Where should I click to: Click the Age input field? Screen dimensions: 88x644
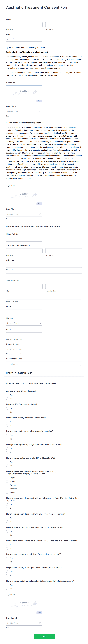[24, 39]
